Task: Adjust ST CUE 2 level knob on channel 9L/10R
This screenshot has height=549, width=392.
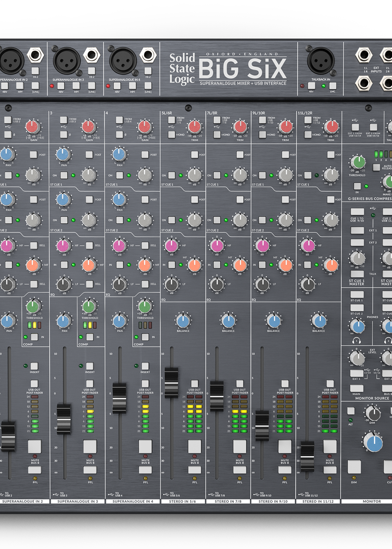Action: [285, 220]
